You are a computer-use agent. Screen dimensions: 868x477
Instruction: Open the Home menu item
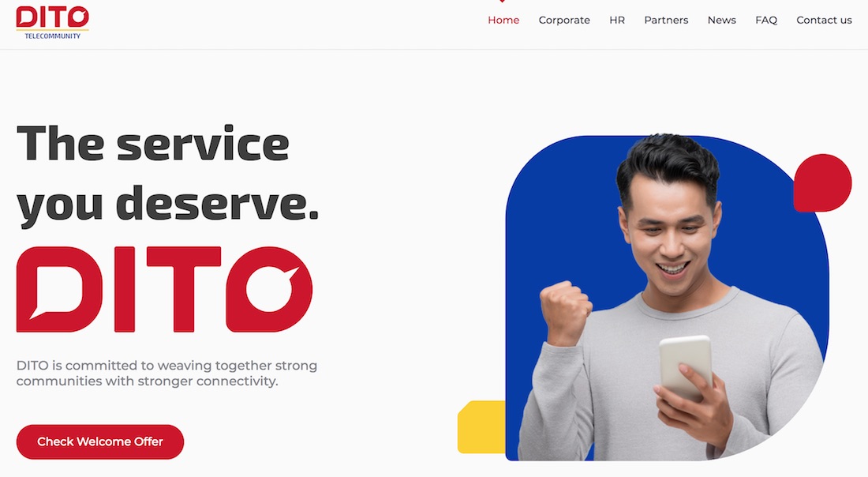pos(503,20)
